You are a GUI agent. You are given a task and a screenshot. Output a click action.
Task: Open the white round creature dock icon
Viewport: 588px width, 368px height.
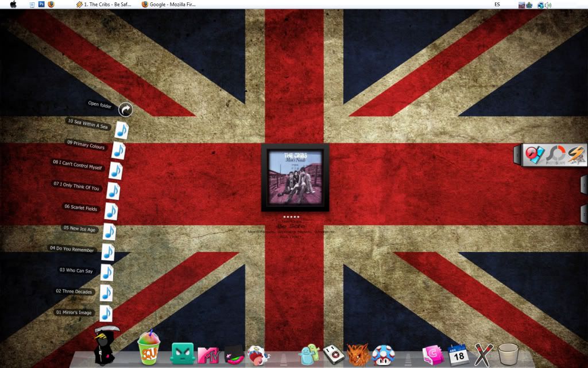[258, 355]
